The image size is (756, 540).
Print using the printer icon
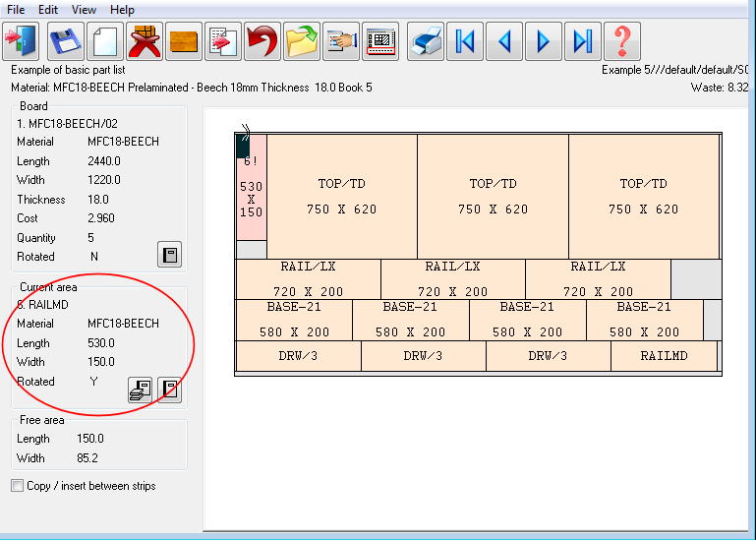tap(426, 41)
